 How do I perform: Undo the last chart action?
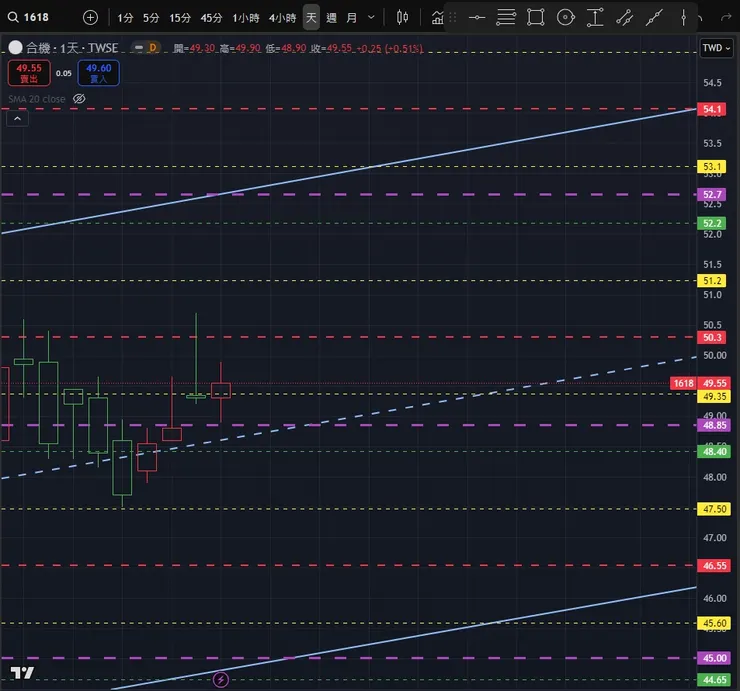tap(701, 18)
